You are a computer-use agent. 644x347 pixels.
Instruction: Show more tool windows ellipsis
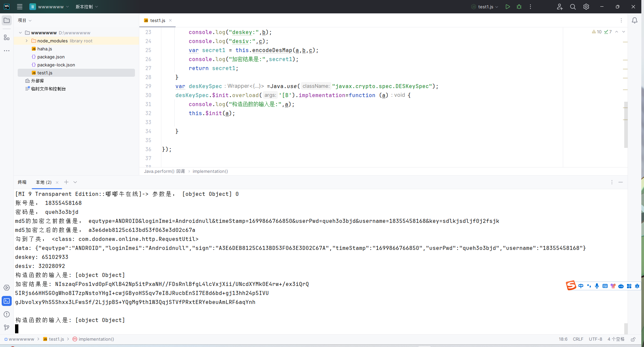pyautogui.click(x=7, y=51)
